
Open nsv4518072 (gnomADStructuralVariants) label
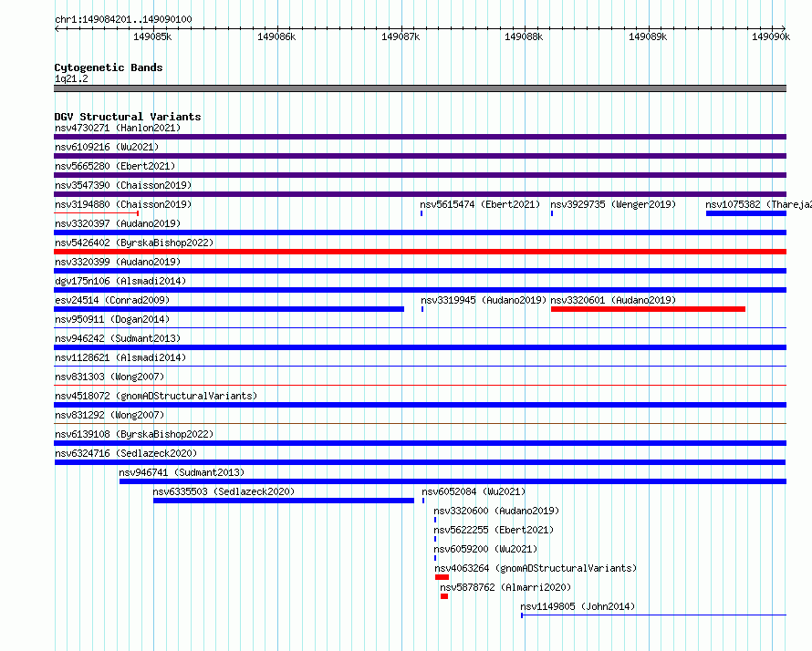click(156, 396)
